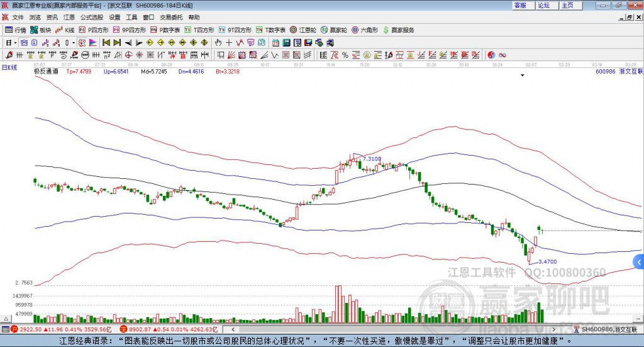644x347 pixels.
Task: Click the 主页 button in title bar
Action: (x=570, y=5)
